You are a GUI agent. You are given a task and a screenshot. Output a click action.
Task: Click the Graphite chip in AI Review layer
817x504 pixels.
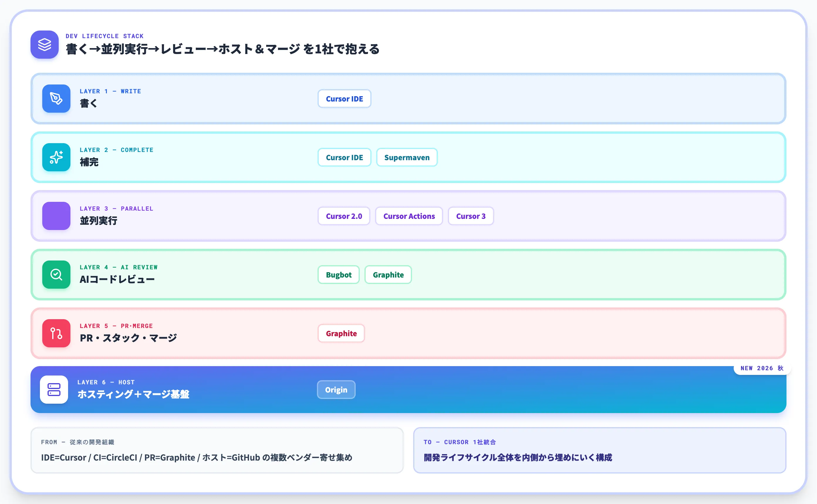tap(388, 275)
